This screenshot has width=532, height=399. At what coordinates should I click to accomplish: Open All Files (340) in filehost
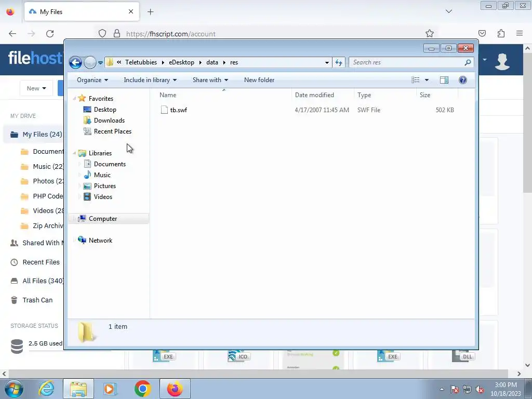(x=43, y=281)
